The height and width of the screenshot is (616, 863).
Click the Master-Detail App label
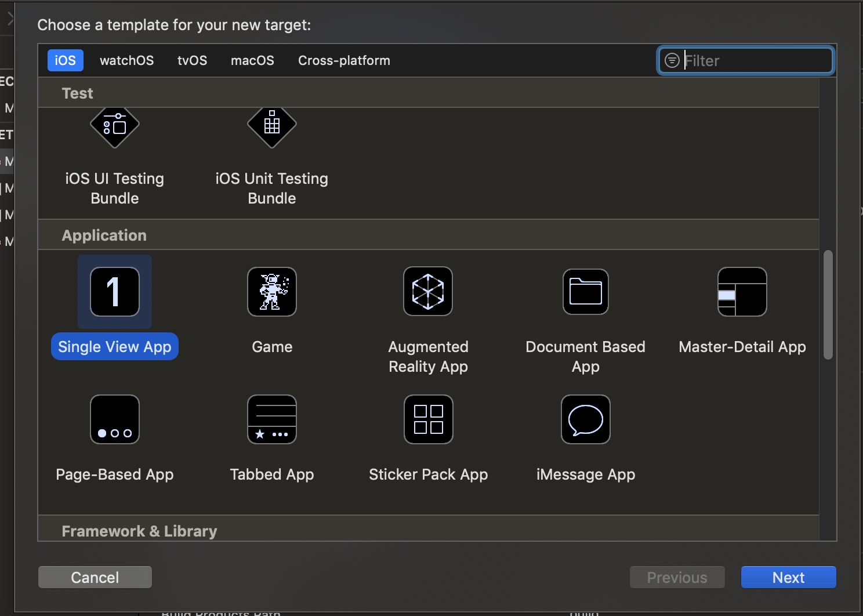click(742, 346)
